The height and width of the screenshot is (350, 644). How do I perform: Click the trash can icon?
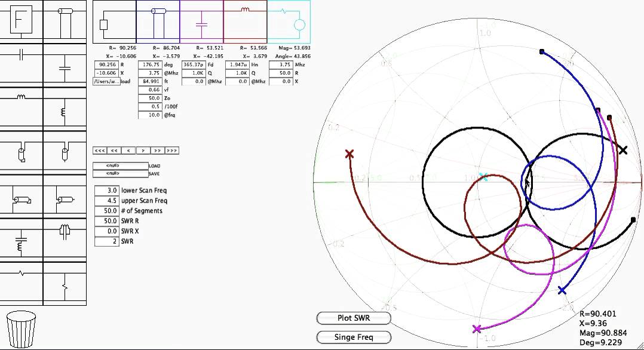tap(21, 328)
